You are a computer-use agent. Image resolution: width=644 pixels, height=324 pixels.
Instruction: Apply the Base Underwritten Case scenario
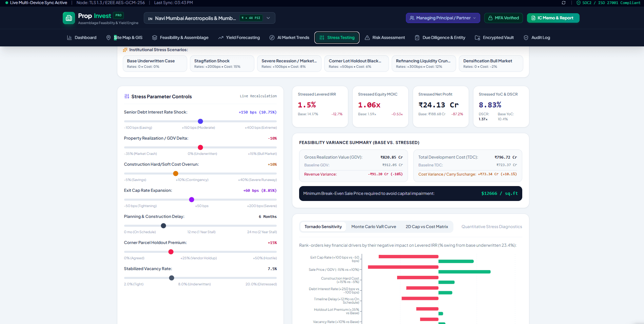point(155,63)
